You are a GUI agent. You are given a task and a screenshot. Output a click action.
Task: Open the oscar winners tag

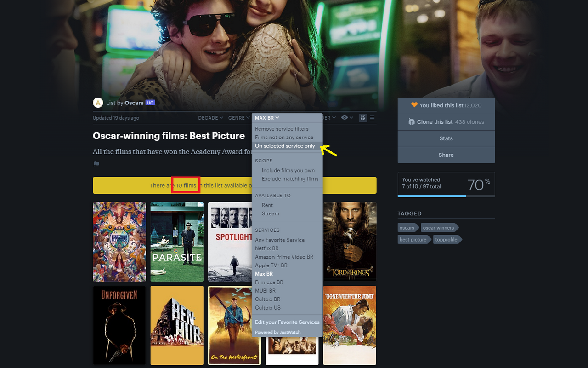coord(439,228)
